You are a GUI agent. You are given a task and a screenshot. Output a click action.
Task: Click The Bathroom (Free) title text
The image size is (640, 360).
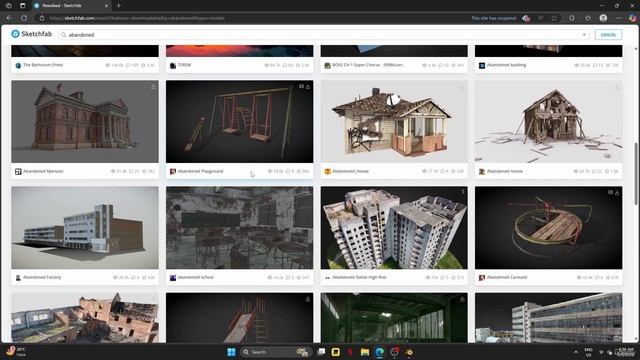[43, 65]
